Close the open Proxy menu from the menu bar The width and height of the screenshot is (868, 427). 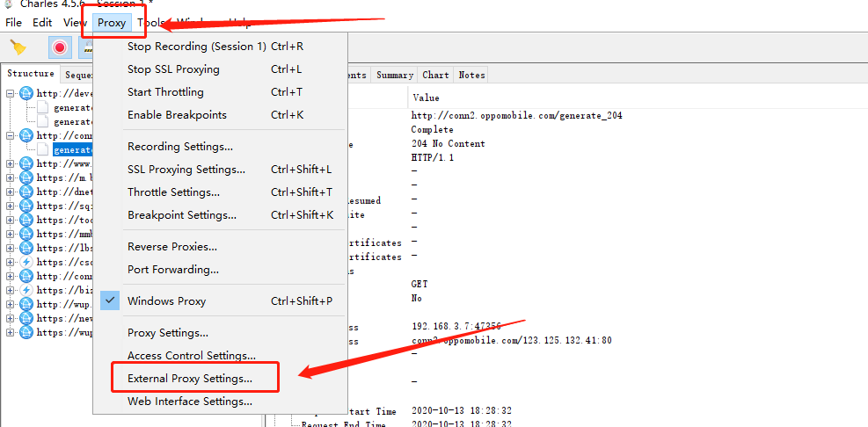pyautogui.click(x=112, y=23)
